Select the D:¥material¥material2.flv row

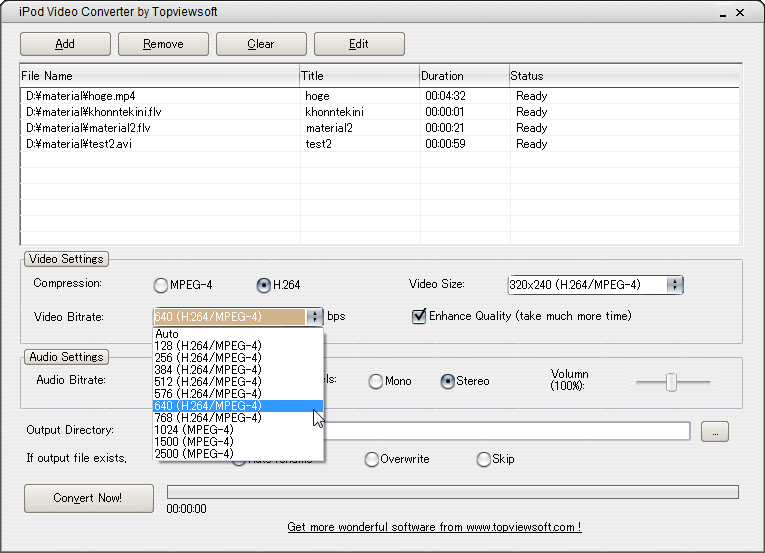[x=380, y=128]
